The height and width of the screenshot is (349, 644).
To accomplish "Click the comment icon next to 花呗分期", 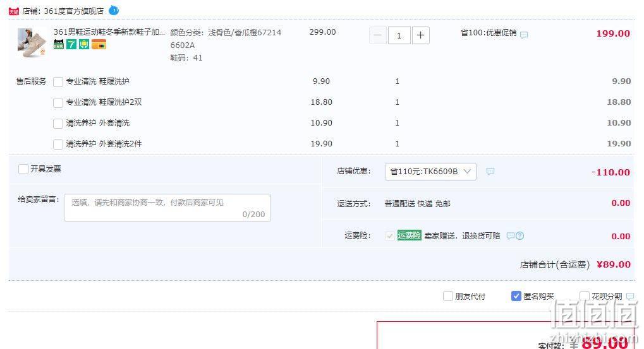I will coord(630,296).
